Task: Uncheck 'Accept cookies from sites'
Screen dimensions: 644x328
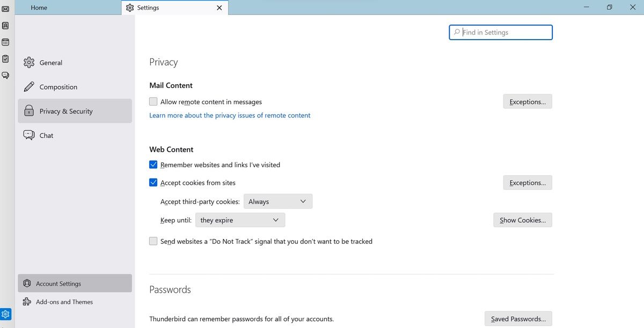Action: coord(153,182)
